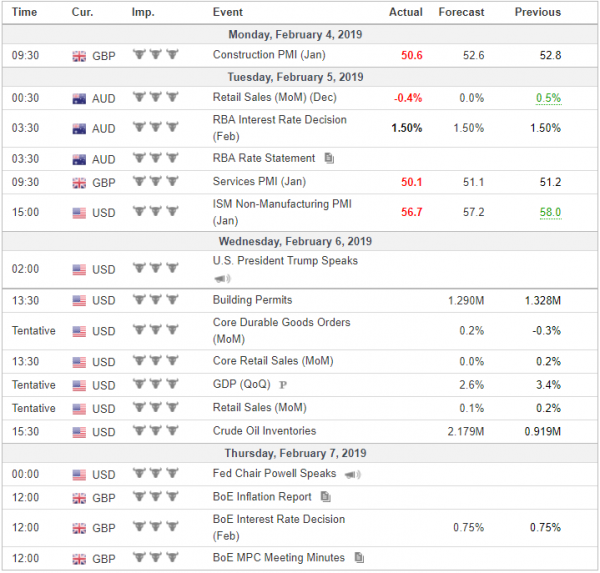Click the Australian flag in RBA Rate Statement row
This screenshot has width=600, height=573.
pyautogui.click(x=79, y=160)
